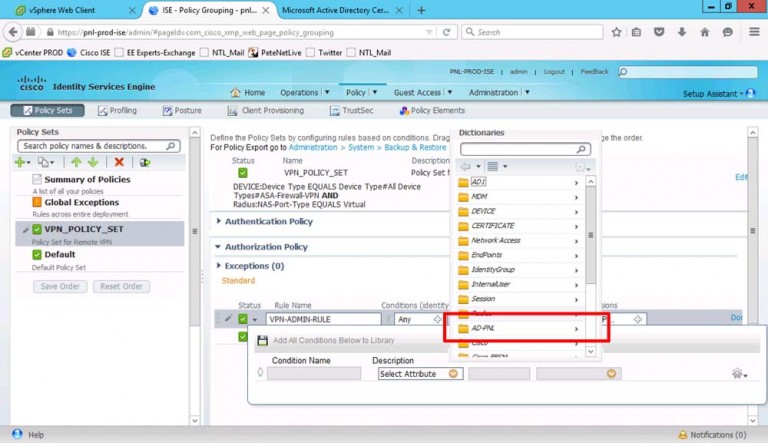Image resolution: width=768 pixels, height=443 pixels.
Task: Click the browser back arrow button
Action: pos(13,32)
